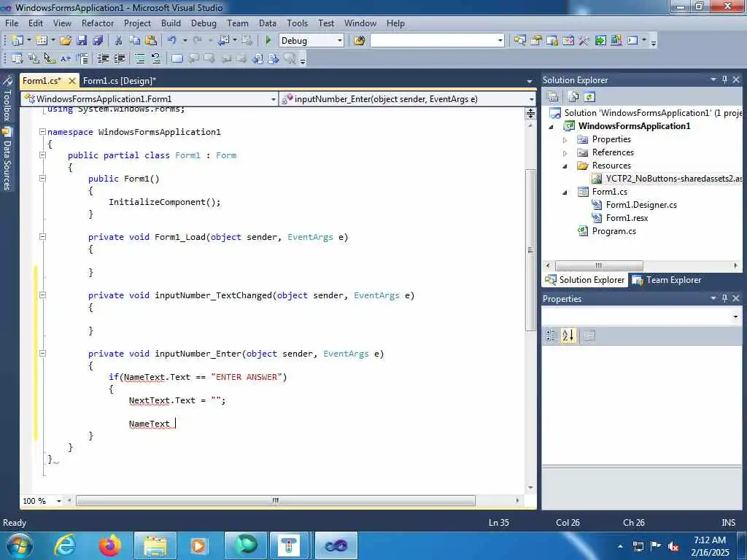Open the Debug configuration dropdown
747x560 pixels.
click(x=340, y=41)
